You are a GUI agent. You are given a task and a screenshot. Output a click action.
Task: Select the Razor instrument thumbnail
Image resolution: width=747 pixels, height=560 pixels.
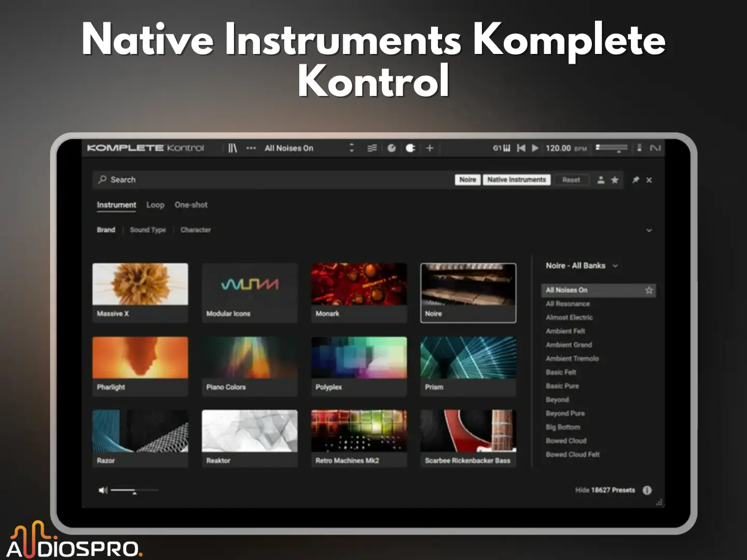(140, 439)
